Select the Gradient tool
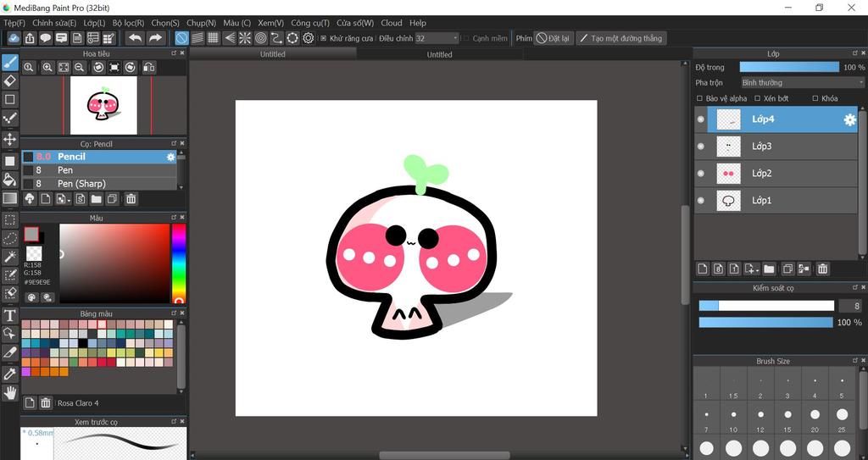Screen dimensions: 868x460 10,197
